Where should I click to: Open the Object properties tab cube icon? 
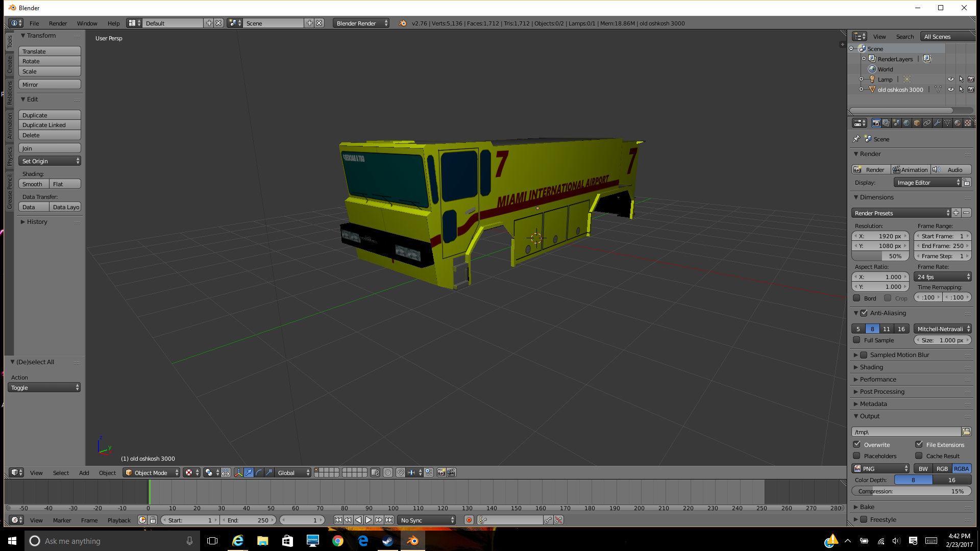[917, 123]
